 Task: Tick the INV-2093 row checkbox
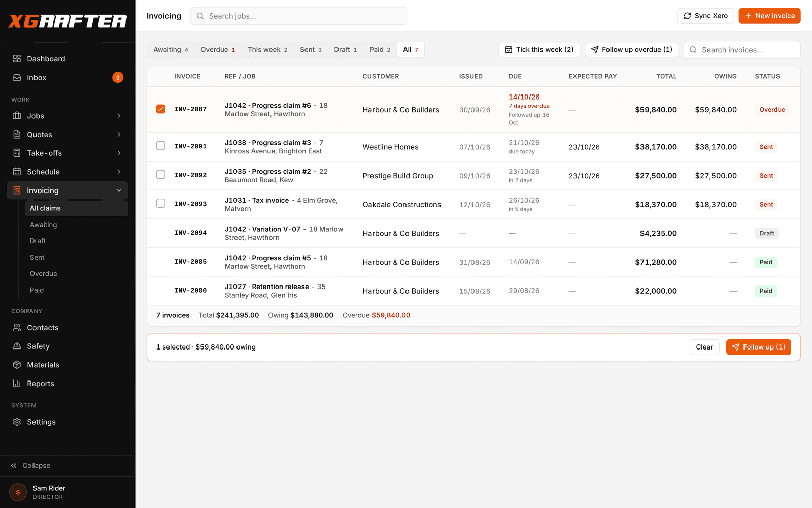coord(161,203)
